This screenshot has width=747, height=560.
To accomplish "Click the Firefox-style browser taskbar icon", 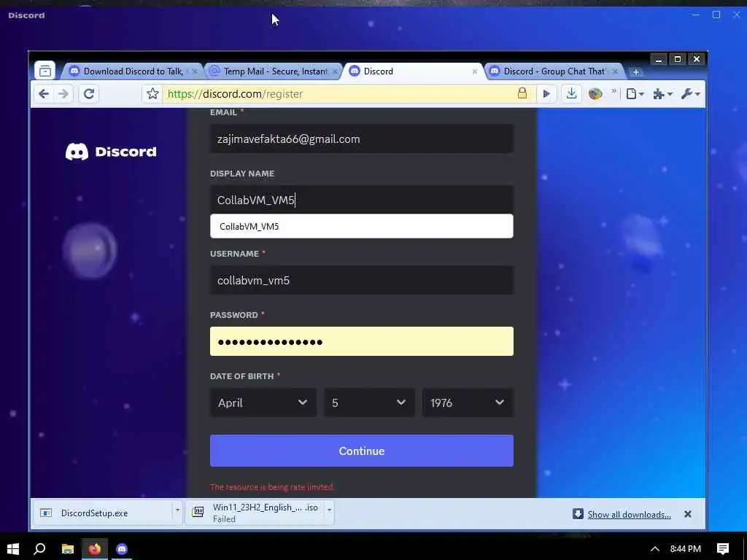I will (x=94, y=549).
